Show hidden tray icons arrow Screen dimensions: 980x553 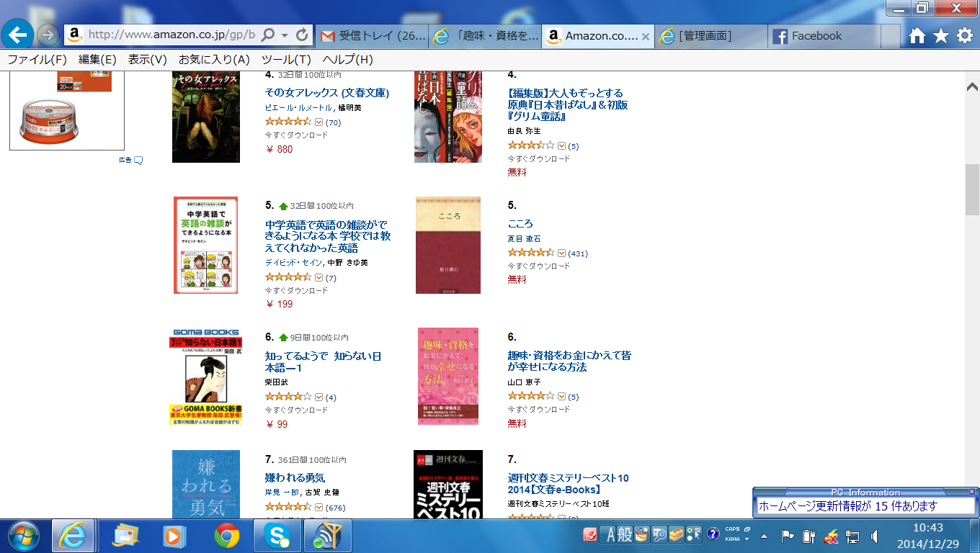(765, 537)
